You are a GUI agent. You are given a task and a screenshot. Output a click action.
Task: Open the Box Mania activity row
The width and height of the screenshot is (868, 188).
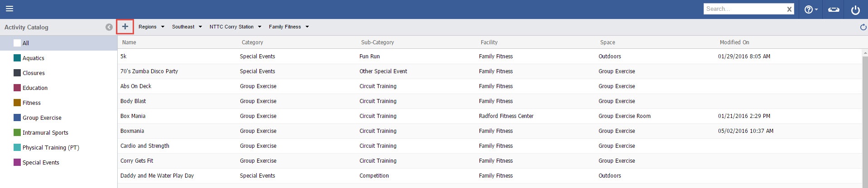pos(133,116)
